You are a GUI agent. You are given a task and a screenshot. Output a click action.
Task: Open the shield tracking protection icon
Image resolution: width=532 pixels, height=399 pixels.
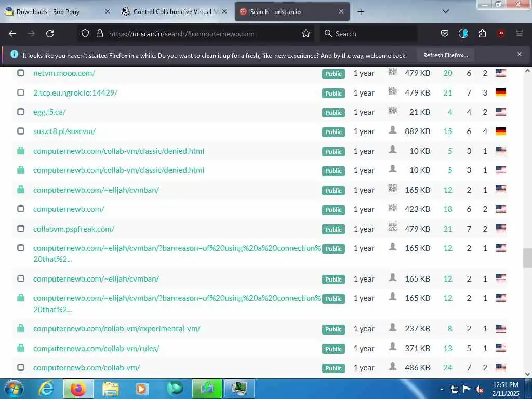(x=85, y=34)
